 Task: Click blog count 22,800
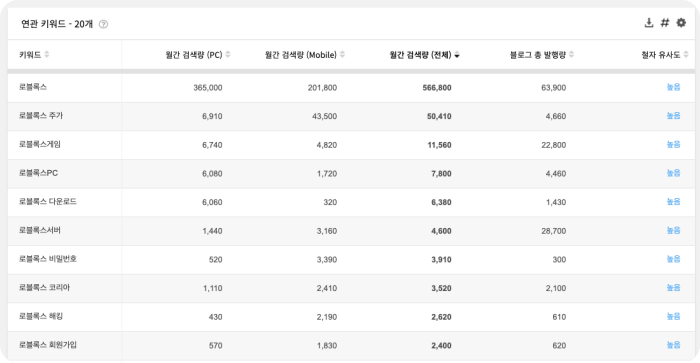[554, 145]
